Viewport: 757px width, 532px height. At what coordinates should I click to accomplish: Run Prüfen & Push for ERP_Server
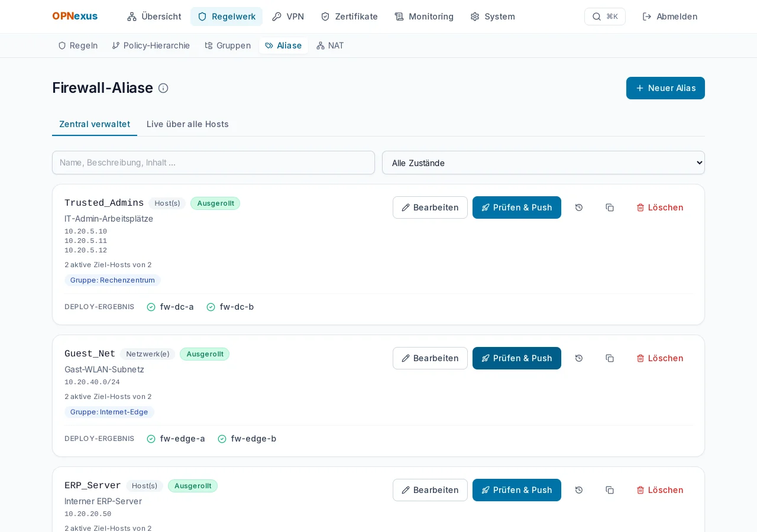[517, 490]
